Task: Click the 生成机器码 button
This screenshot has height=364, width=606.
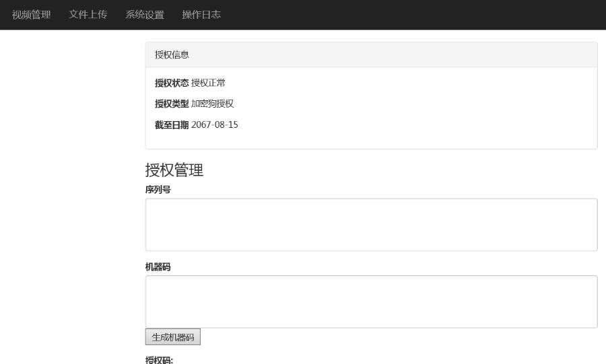Action: [x=172, y=337]
